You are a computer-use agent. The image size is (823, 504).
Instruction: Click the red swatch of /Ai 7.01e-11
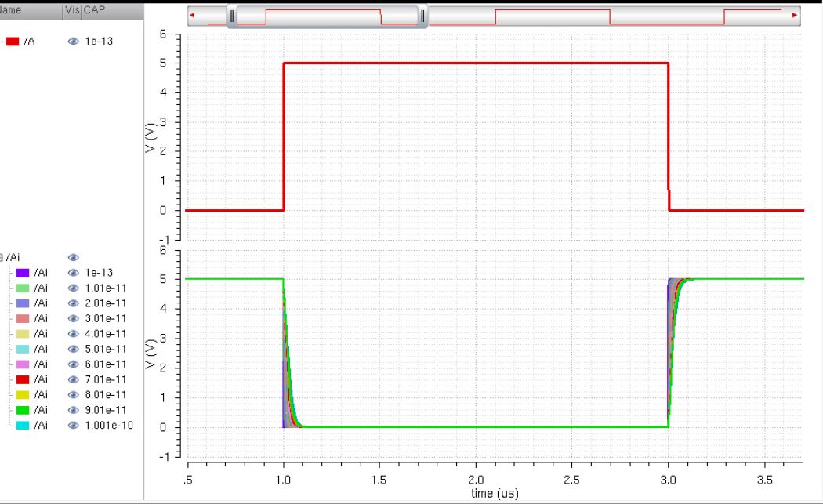pos(23,379)
